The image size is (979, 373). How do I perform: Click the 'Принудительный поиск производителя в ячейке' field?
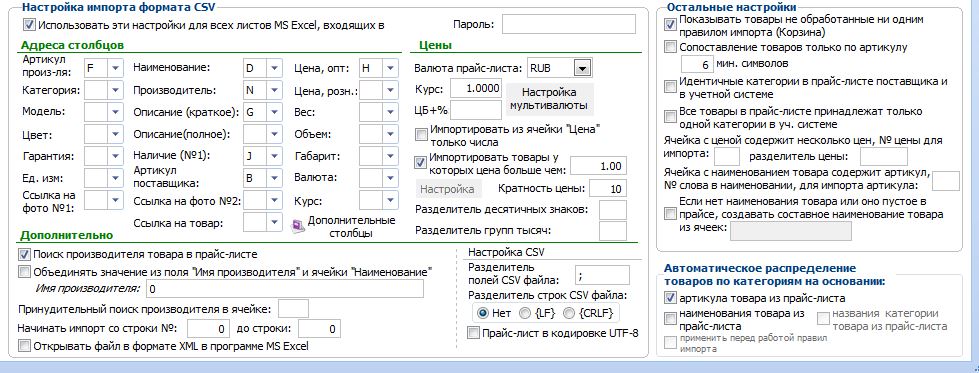coord(293,309)
